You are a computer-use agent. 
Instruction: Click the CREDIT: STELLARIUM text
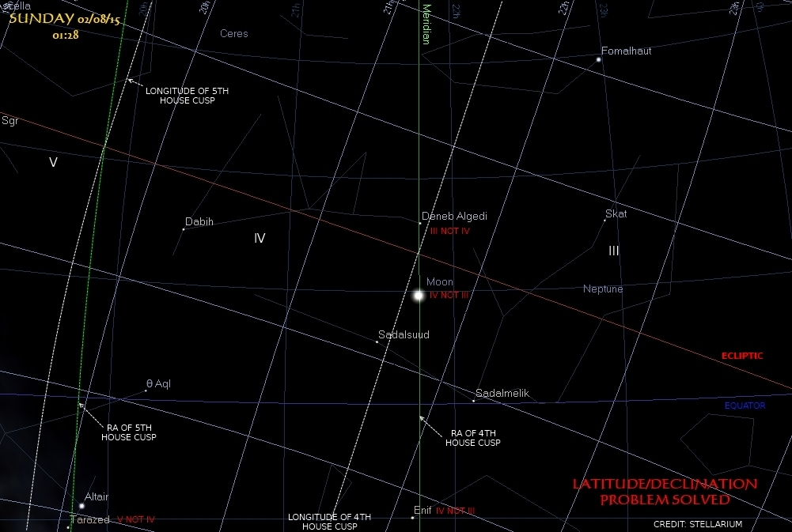697,524
